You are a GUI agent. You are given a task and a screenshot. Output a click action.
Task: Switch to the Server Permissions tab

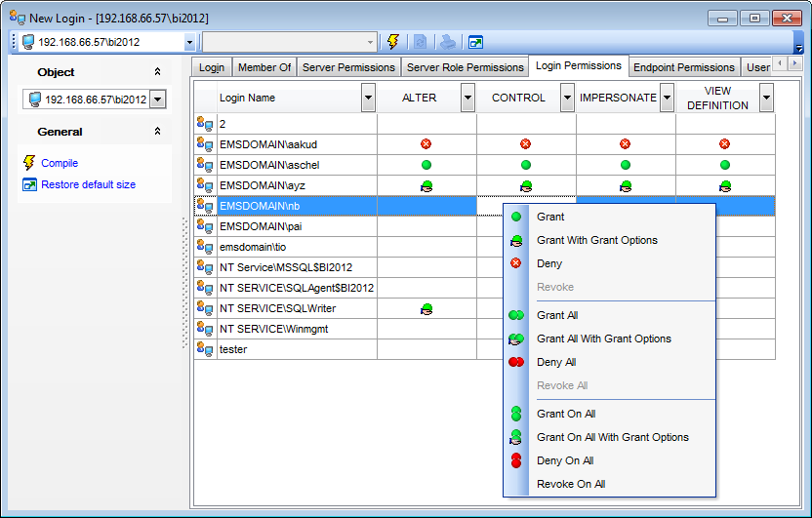348,67
